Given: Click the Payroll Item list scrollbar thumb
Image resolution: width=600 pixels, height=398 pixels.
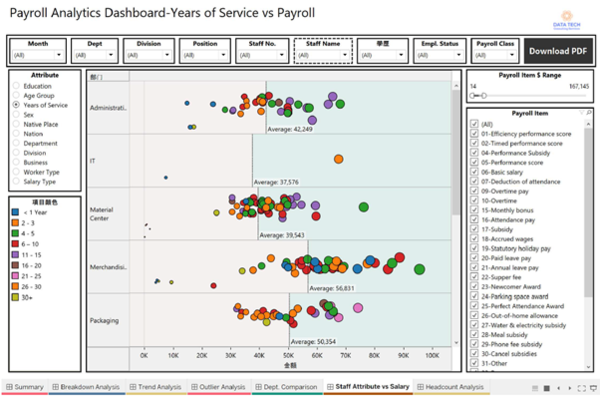Looking at the screenshot, I should pos(588,212).
